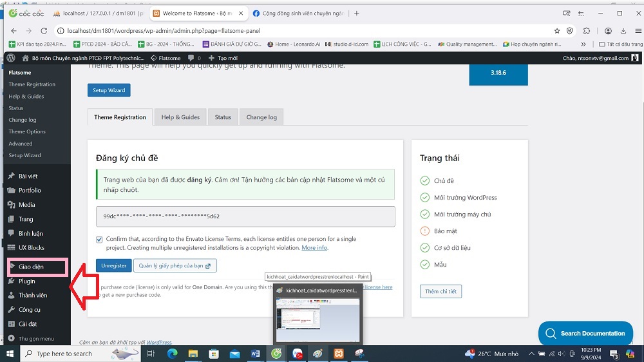Viewport: 644px width, 362px height.
Task: Switch to the Status tab
Action: [223, 117]
